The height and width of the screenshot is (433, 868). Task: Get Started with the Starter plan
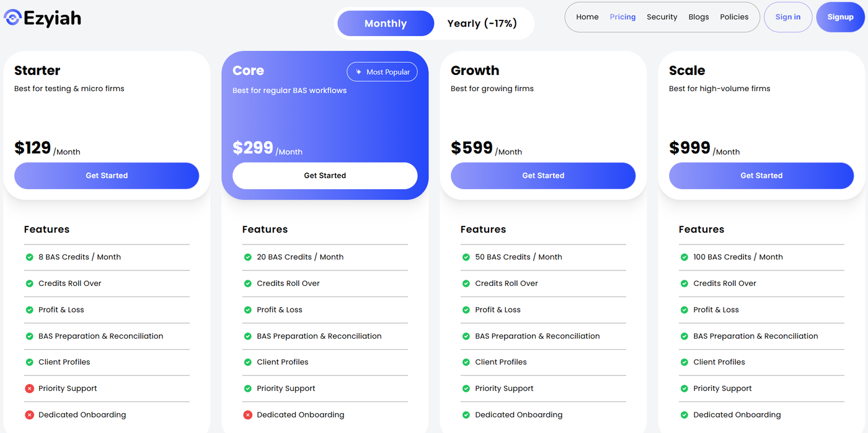(x=107, y=176)
